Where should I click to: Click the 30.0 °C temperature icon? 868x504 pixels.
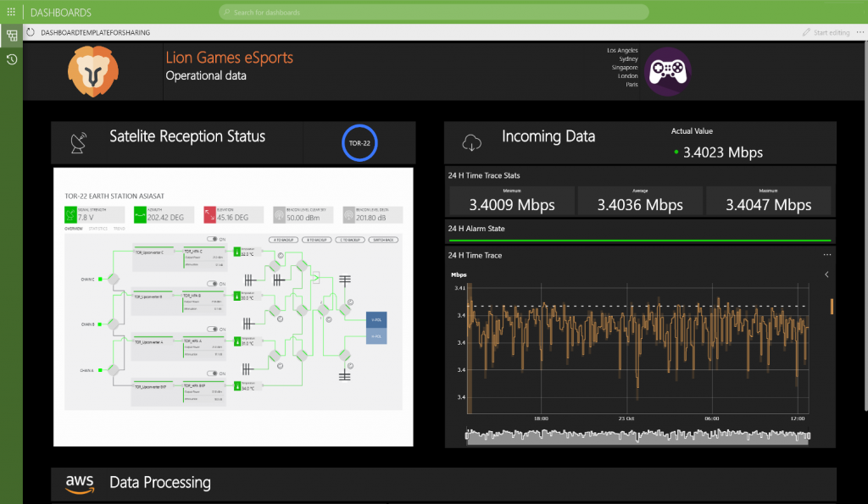coord(237,296)
